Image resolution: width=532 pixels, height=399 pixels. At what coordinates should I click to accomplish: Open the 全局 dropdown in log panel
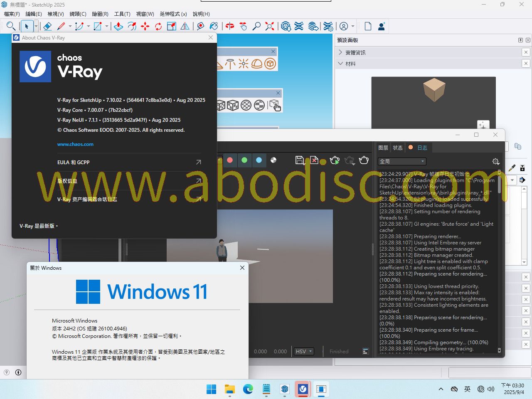click(x=402, y=161)
